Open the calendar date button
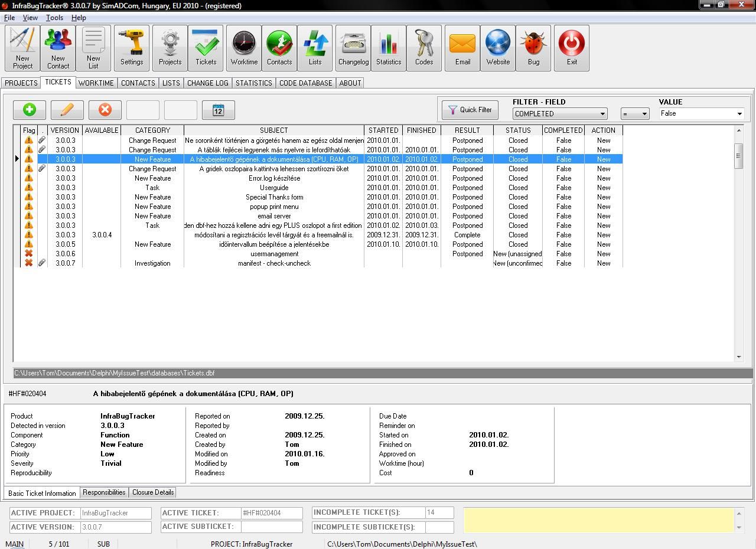Image resolution: width=756 pixels, height=549 pixels. (x=219, y=110)
